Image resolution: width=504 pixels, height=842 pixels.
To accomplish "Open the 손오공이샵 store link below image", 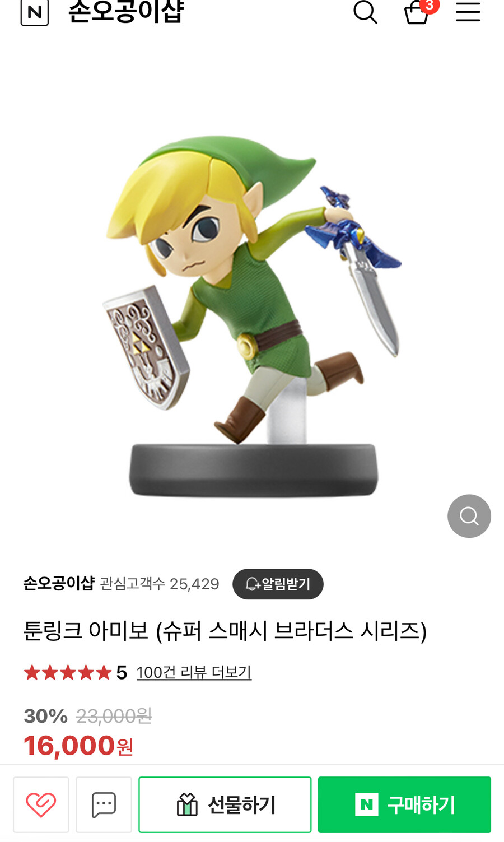I will (59, 583).
